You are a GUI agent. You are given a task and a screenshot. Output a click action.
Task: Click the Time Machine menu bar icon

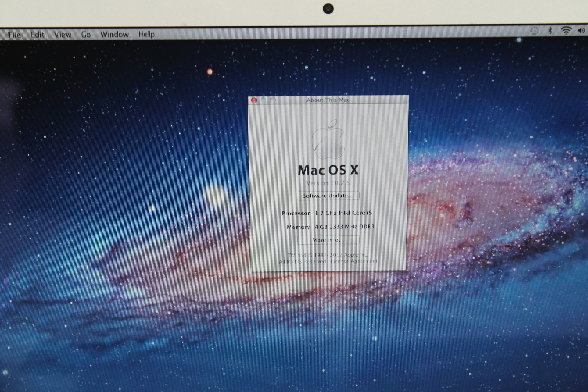(x=534, y=31)
